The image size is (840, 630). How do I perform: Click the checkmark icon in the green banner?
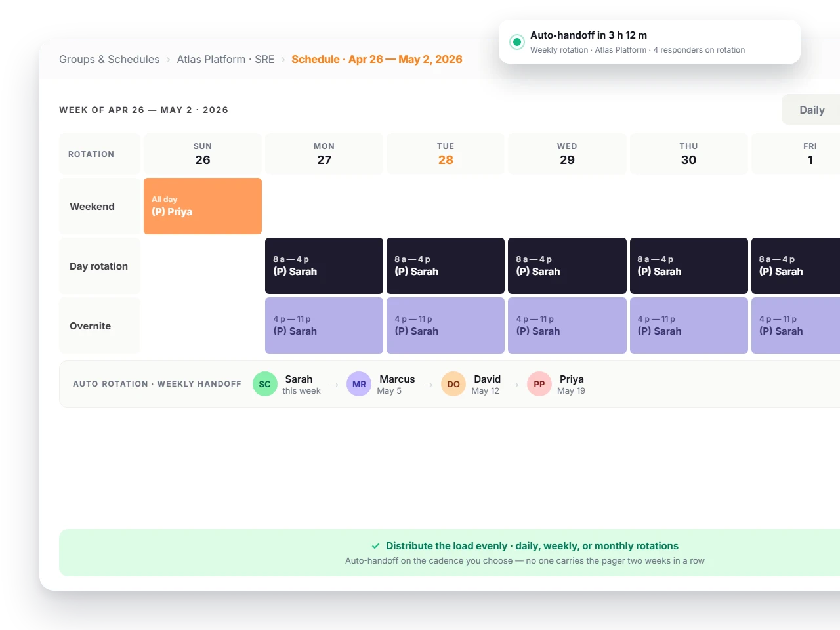[x=376, y=546]
